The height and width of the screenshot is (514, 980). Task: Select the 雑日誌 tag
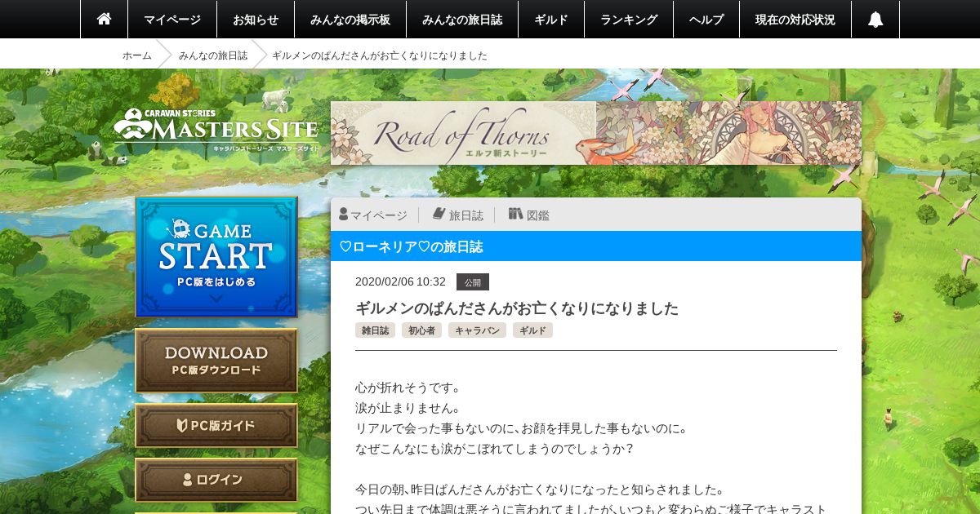pos(375,330)
